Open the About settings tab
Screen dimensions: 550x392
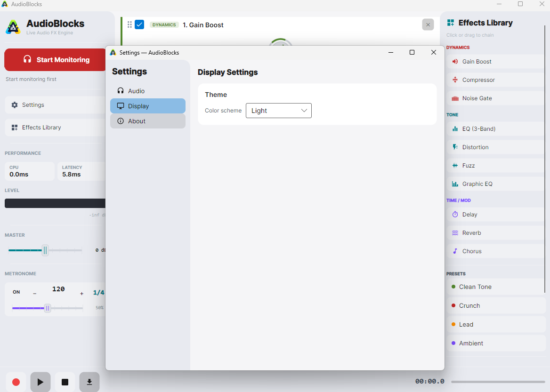coord(148,121)
